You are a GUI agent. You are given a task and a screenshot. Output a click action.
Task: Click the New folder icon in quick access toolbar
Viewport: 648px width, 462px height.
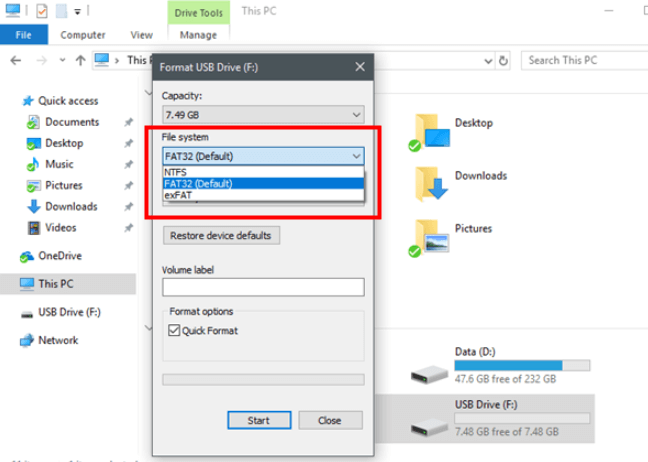coord(62,11)
